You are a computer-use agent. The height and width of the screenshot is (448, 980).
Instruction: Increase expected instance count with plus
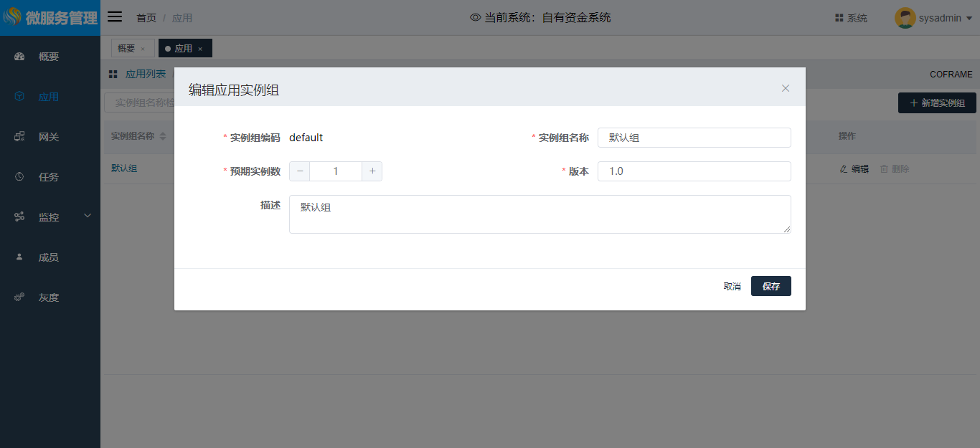click(x=372, y=171)
